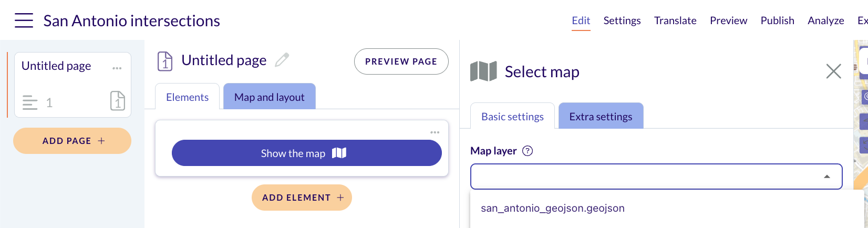Close the Select map panel
Screen dimensions: 868x228
833,71
